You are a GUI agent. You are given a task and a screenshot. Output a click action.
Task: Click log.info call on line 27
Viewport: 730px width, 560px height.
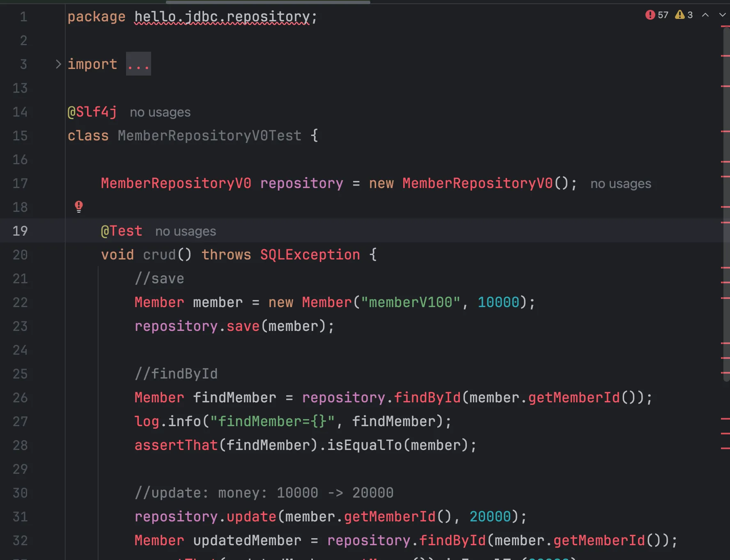point(168,421)
